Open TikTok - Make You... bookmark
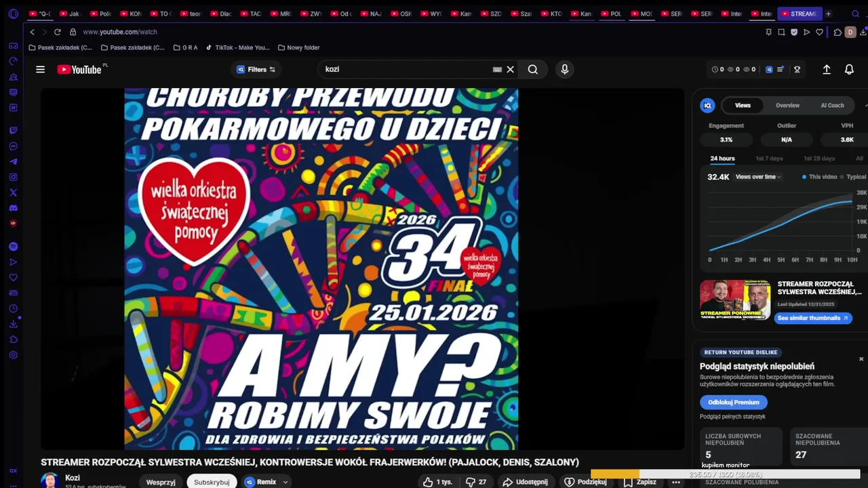 [x=237, y=47]
